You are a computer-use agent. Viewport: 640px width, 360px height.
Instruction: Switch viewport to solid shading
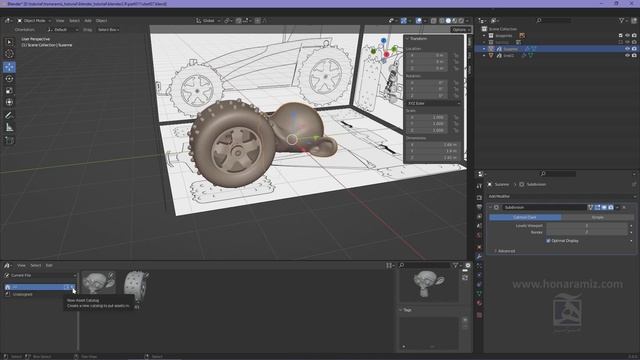click(448, 20)
